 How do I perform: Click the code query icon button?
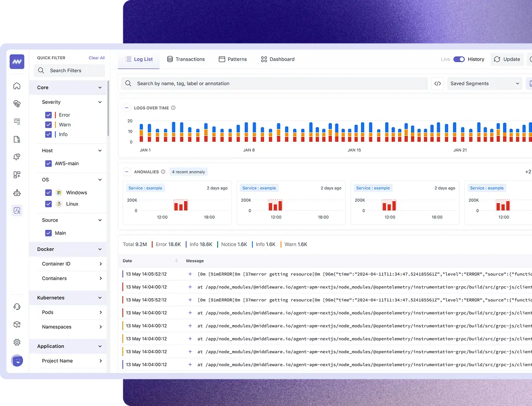[438, 83]
